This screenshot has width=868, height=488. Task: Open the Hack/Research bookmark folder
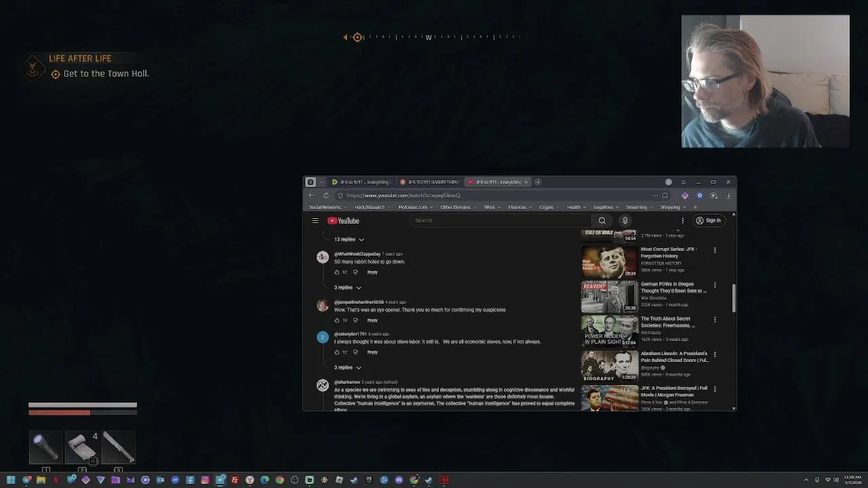tap(372, 207)
